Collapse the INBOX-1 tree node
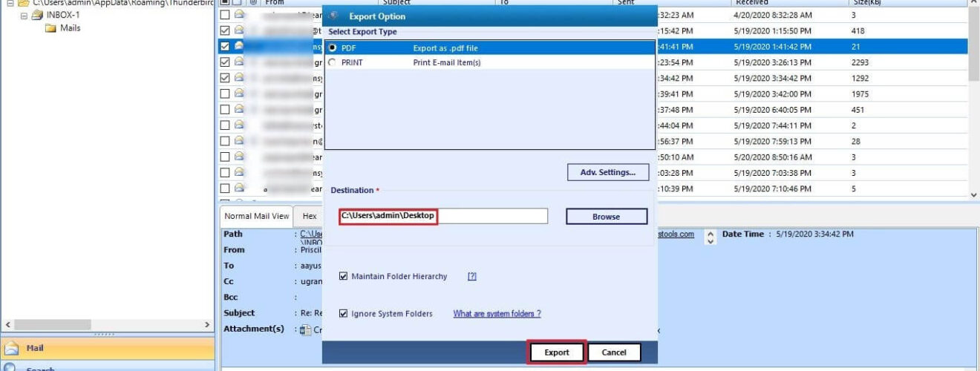Image resolution: width=980 pixels, height=371 pixels. 24,16
